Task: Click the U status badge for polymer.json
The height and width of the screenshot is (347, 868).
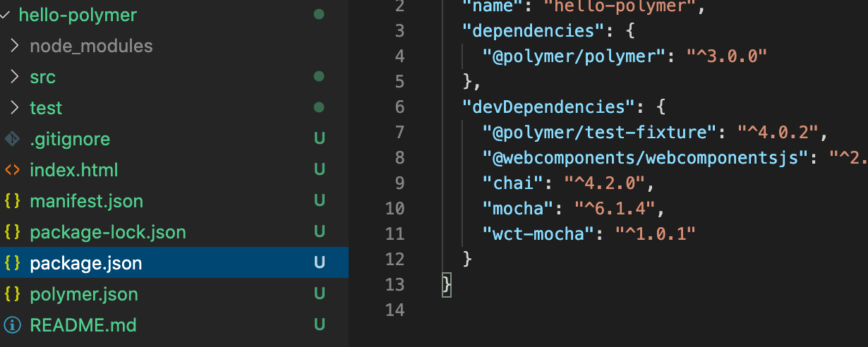Action: tap(319, 294)
